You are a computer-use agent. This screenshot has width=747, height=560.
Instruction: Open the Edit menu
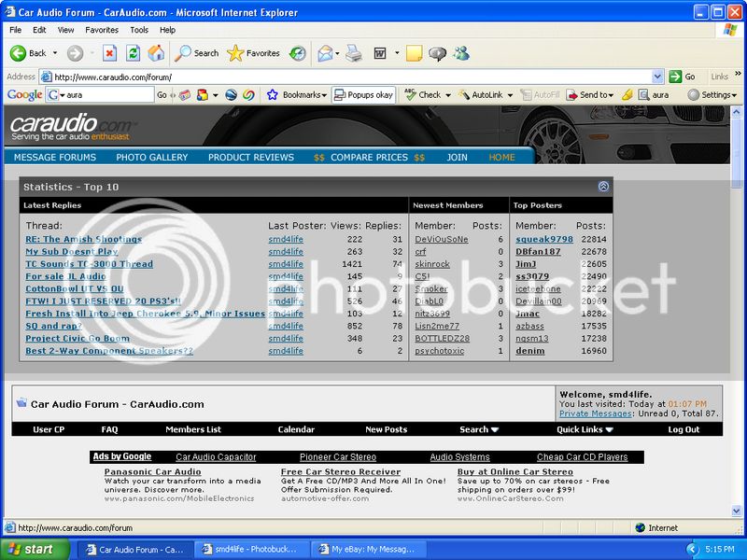point(39,30)
